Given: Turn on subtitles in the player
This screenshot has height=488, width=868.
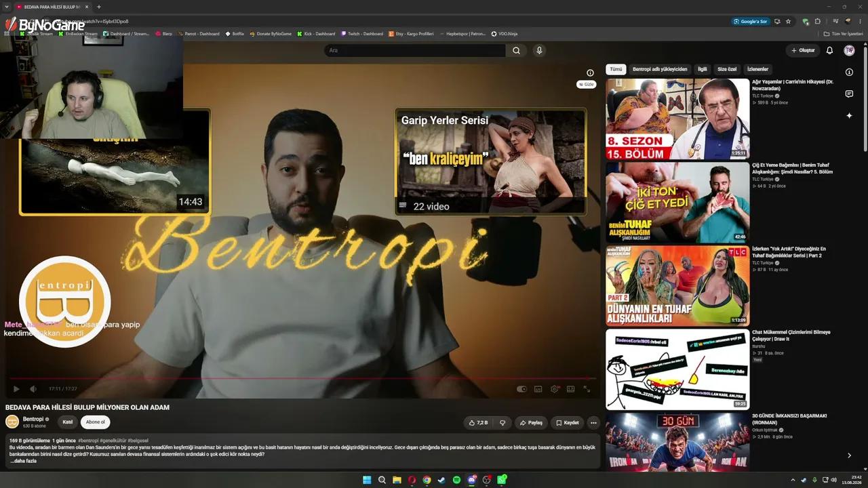Looking at the screenshot, I should pos(538,389).
